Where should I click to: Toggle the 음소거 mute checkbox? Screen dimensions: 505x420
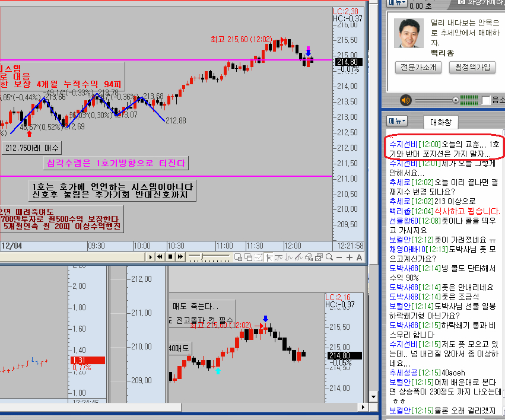[x=486, y=100]
